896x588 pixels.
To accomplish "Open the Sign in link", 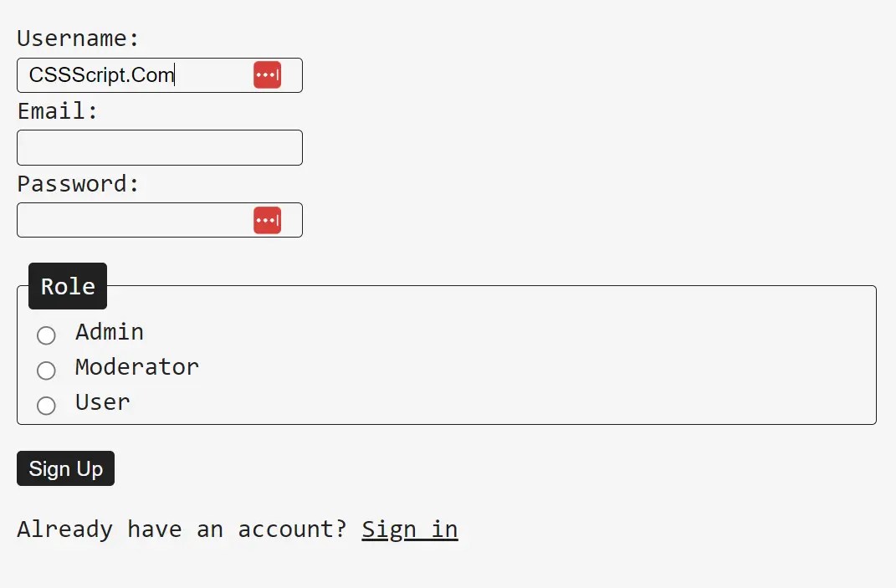I will pyautogui.click(x=409, y=529).
